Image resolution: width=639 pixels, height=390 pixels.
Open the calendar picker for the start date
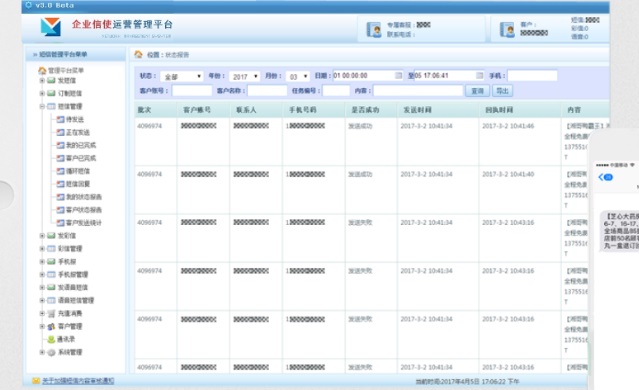point(399,75)
